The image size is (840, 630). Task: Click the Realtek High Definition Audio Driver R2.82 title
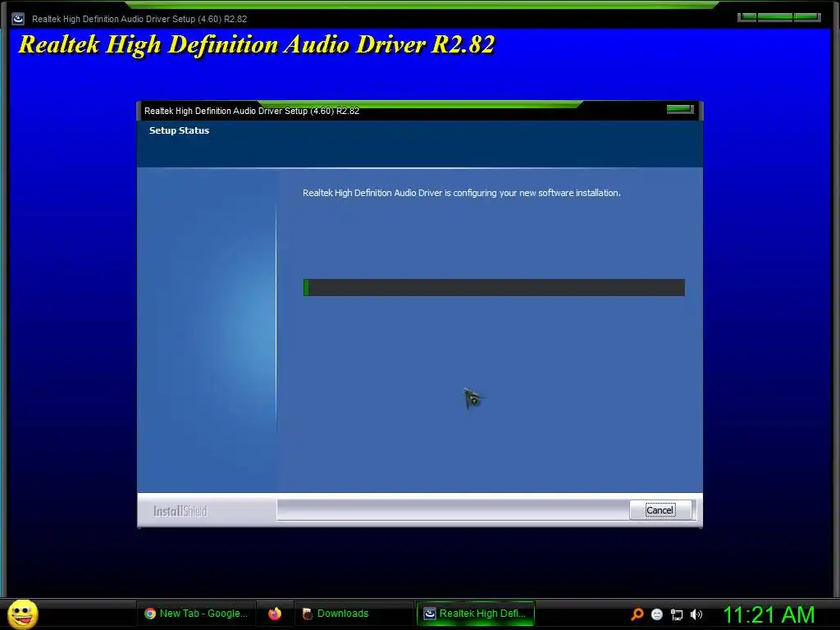257,44
